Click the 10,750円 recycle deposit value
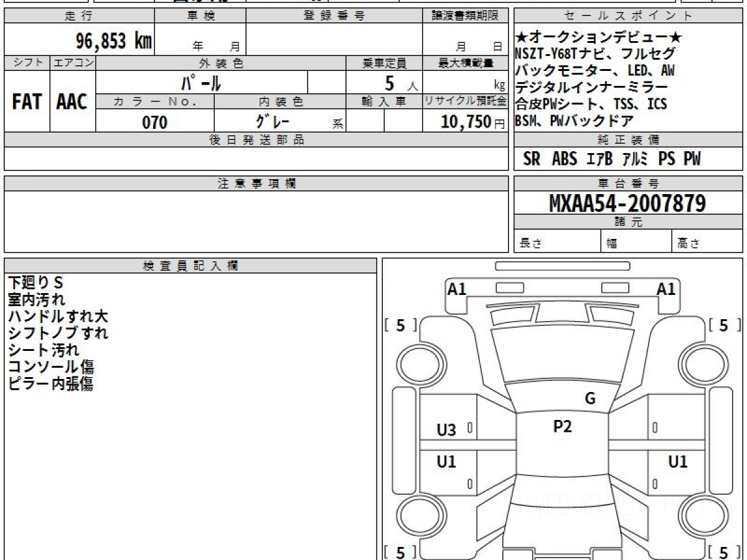 [473, 122]
